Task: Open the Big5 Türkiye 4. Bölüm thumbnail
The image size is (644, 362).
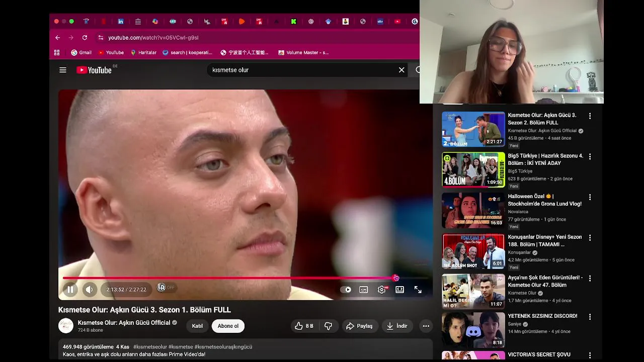Action: coord(473,170)
